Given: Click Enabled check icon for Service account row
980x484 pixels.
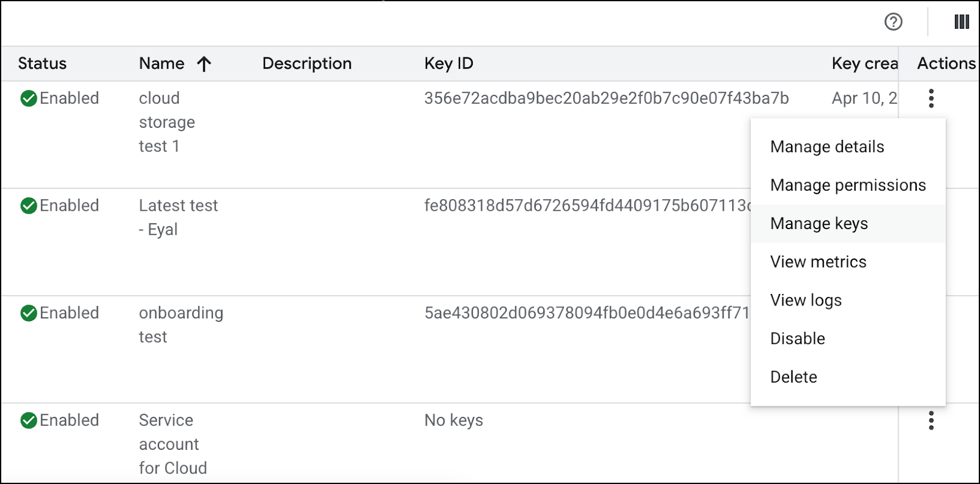Looking at the screenshot, I should point(29,420).
